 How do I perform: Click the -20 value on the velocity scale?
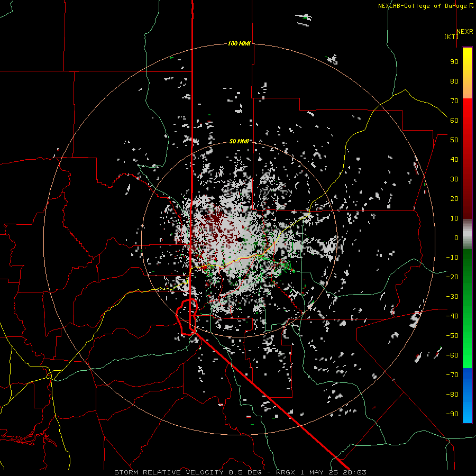click(452, 277)
